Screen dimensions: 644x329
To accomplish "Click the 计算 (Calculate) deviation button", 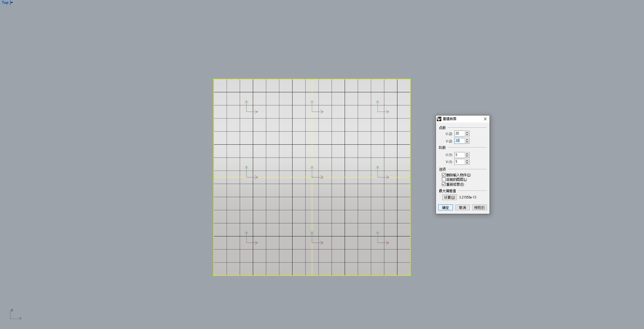I will click(x=449, y=197).
